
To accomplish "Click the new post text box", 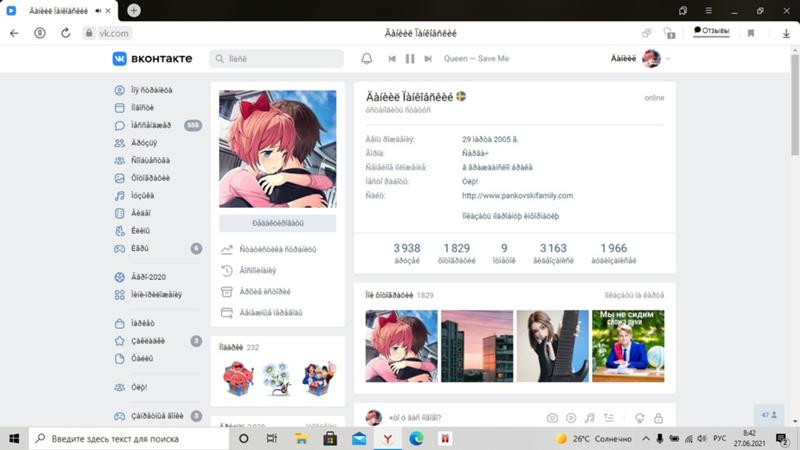I will pos(462,418).
